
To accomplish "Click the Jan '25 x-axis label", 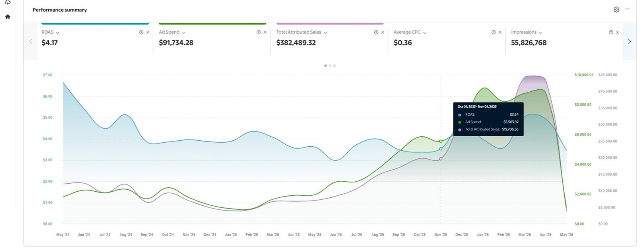I will coord(231,234).
